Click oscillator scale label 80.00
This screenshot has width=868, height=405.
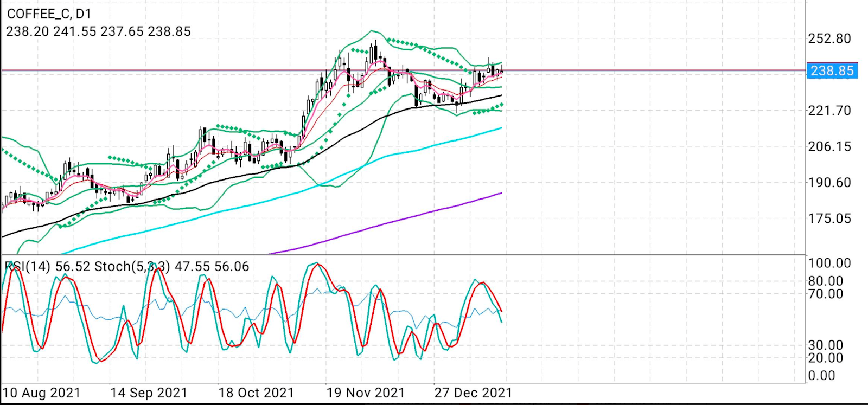[826, 281]
